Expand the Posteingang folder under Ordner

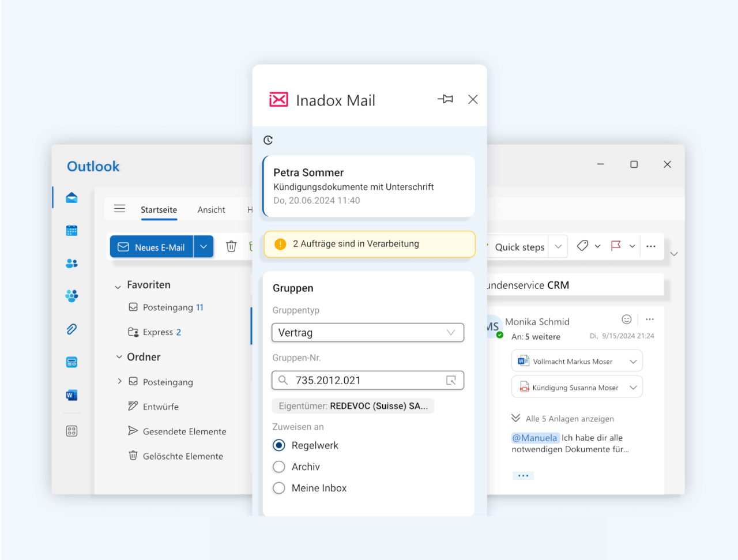119,381
